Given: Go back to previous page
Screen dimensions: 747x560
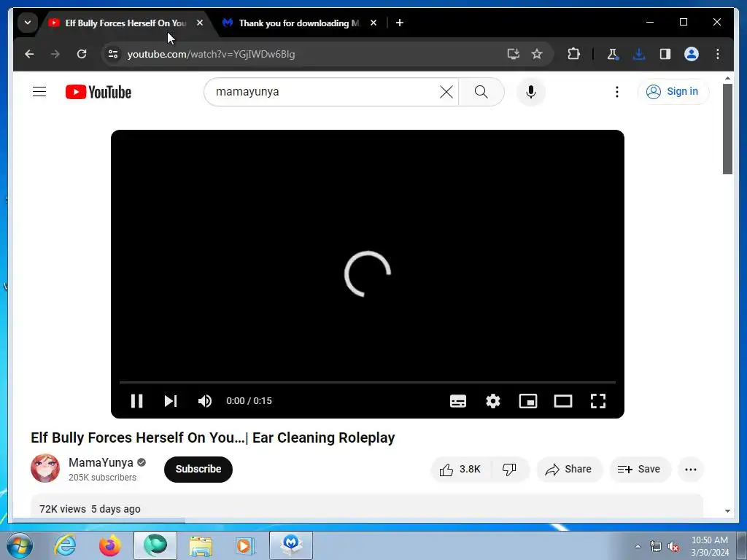Looking at the screenshot, I should pos(29,54).
